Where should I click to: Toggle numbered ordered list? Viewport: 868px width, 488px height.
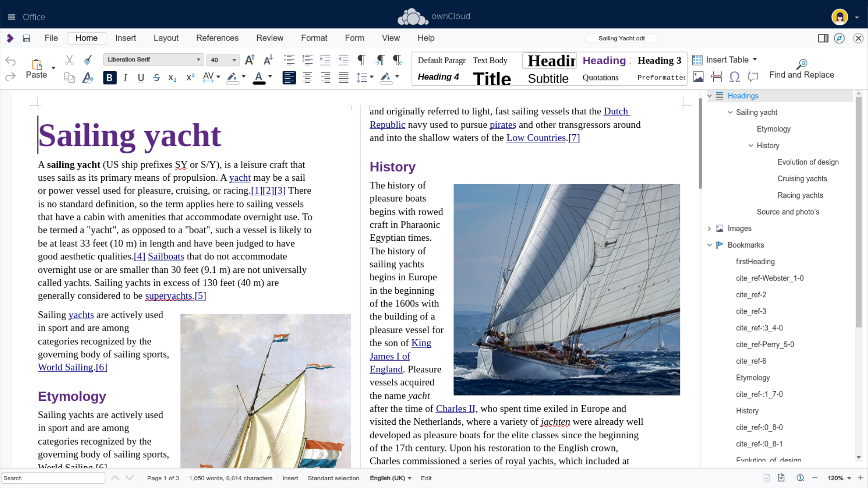pos(307,60)
